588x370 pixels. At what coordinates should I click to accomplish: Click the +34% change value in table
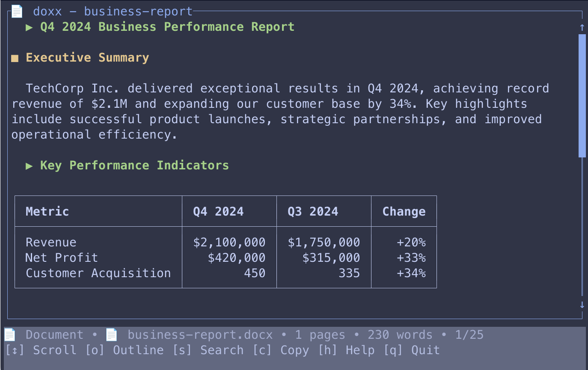411,273
